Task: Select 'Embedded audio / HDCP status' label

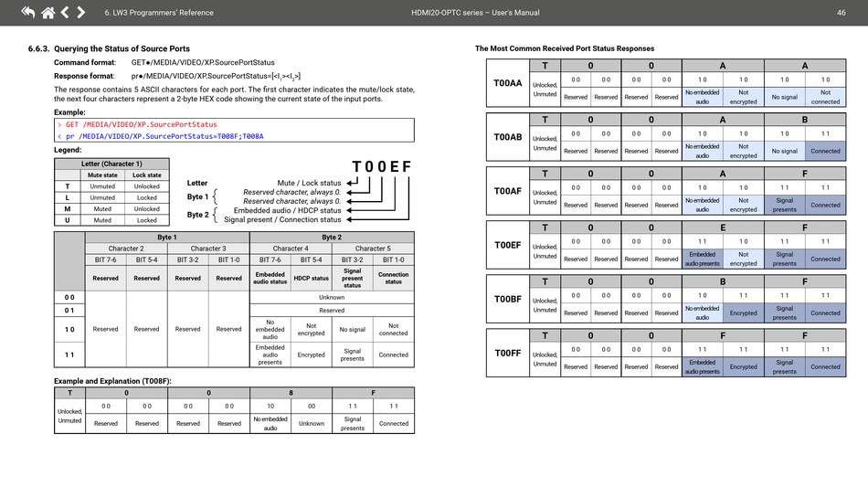Action: click(x=287, y=210)
